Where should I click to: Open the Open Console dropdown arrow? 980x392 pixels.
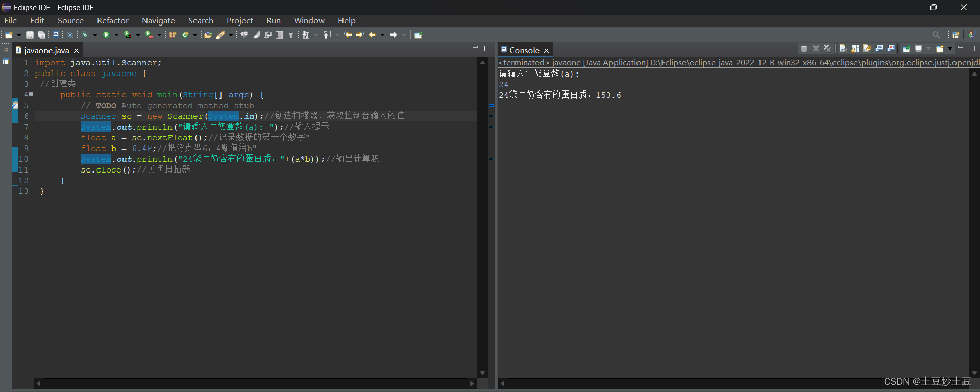[x=950, y=49]
